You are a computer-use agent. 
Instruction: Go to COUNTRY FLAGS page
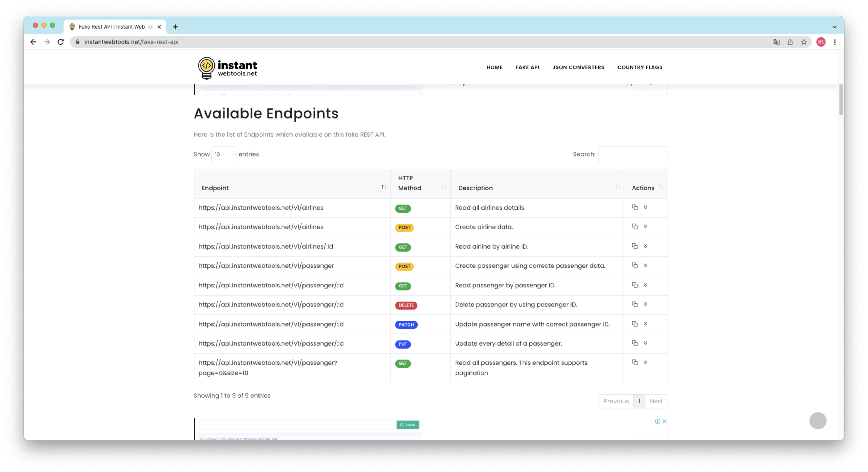coord(639,67)
